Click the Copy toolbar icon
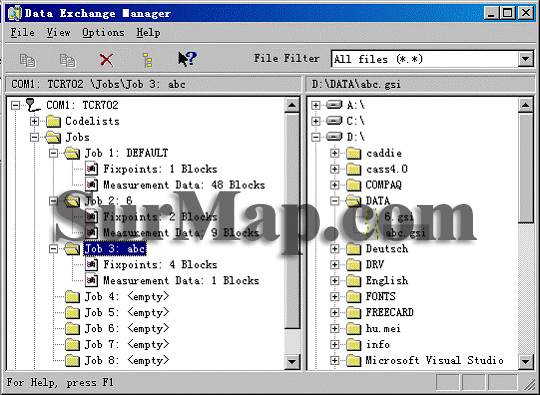Viewport: 540px width, 395px height. pos(27,60)
